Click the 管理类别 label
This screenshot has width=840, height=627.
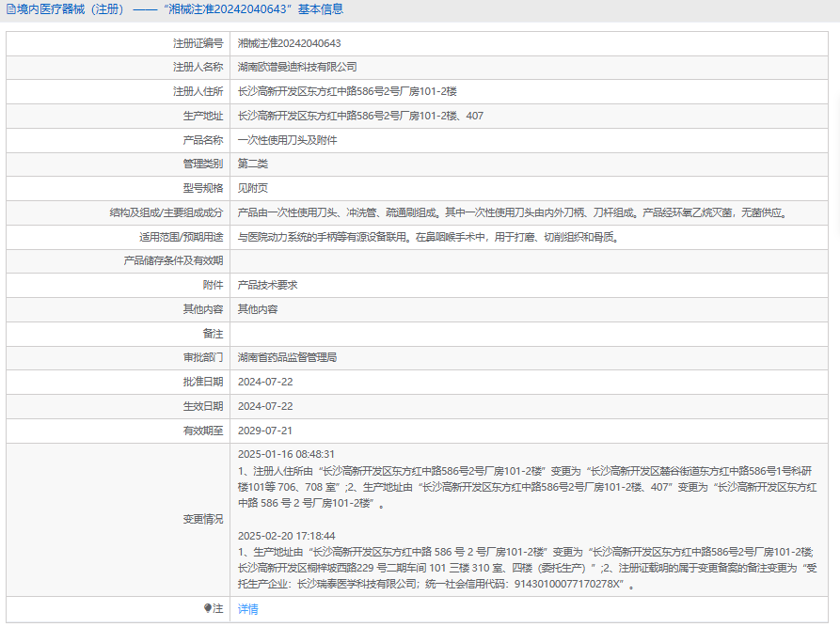pos(203,164)
